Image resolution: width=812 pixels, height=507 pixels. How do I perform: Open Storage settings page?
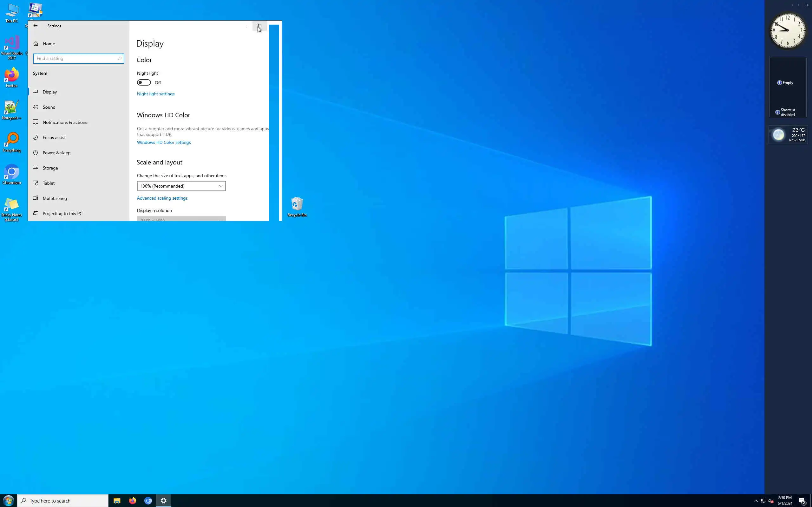pos(50,168)
